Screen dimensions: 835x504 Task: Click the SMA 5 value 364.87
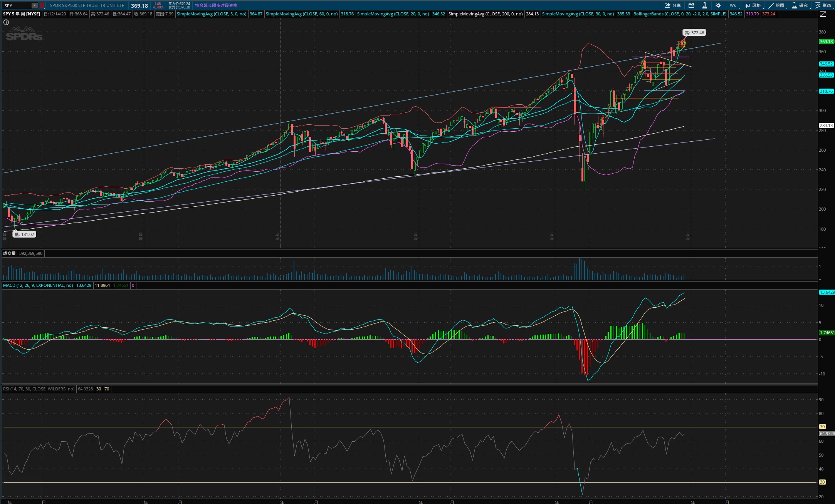(x=256, y=14)
